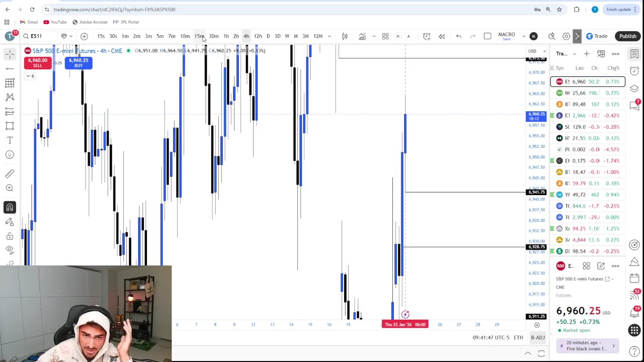Undo the last chart action
The height and width of the screenshot is (362, 644).
click(x=459, y=36)
